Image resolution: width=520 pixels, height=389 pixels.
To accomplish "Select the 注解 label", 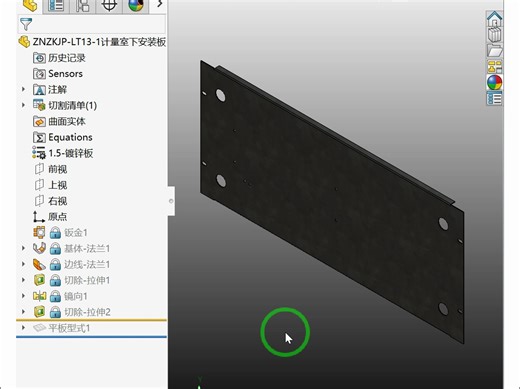I will click(x=57, y=89).
